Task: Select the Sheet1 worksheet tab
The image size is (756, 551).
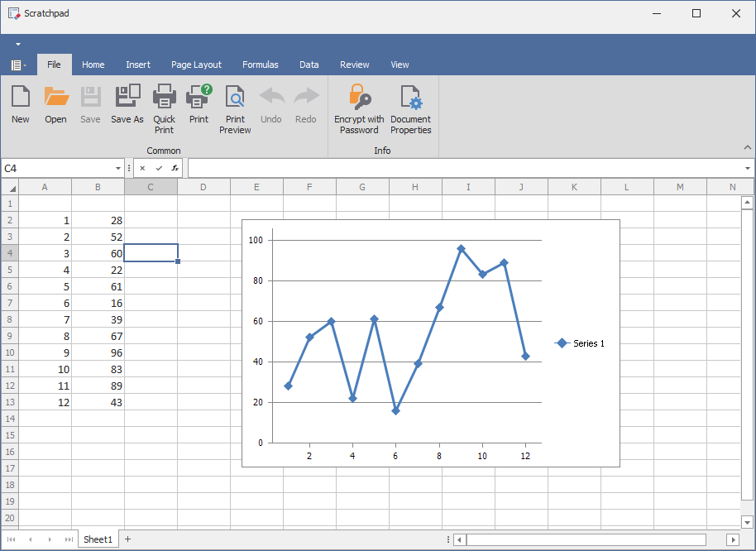Action: 98,539
